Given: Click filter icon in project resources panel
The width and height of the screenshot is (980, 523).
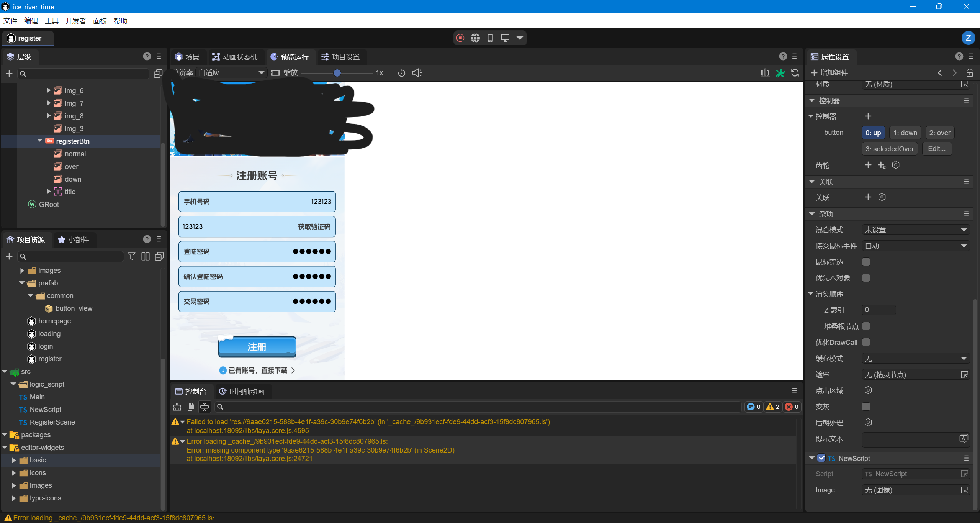Looking at the screenshot, I should tap(131, 256).
